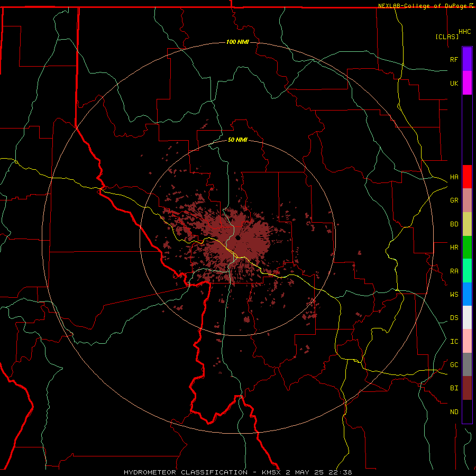Click the [CLAS] legend header
476x476 pixels.
click(x=447, y=36)
